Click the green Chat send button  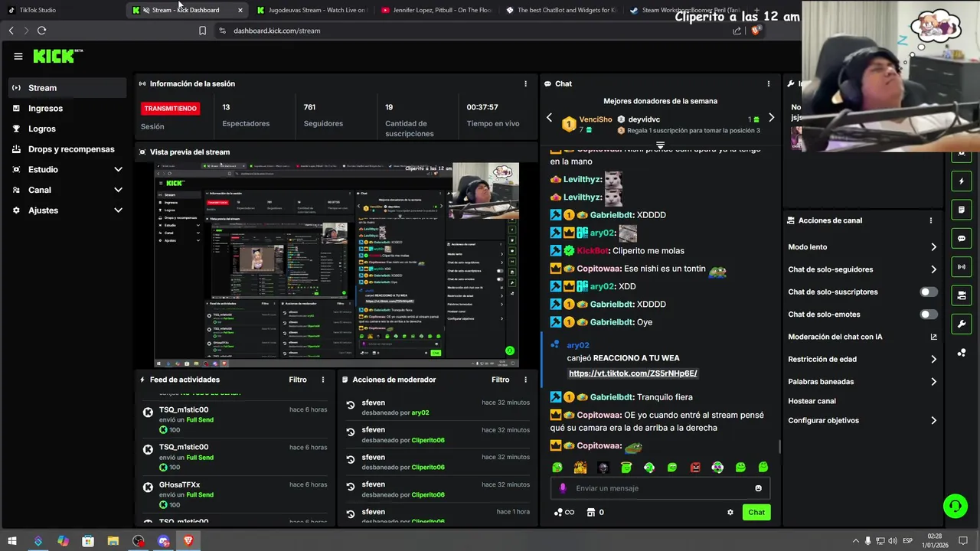pyautogui.click(x=756, y=513)
